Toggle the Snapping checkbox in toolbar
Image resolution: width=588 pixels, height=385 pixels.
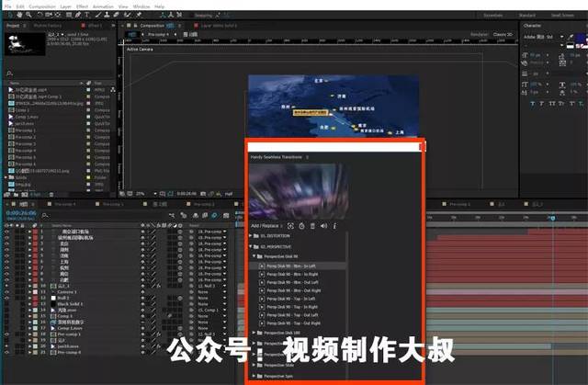pyautogui.click(x=192, y=16)
